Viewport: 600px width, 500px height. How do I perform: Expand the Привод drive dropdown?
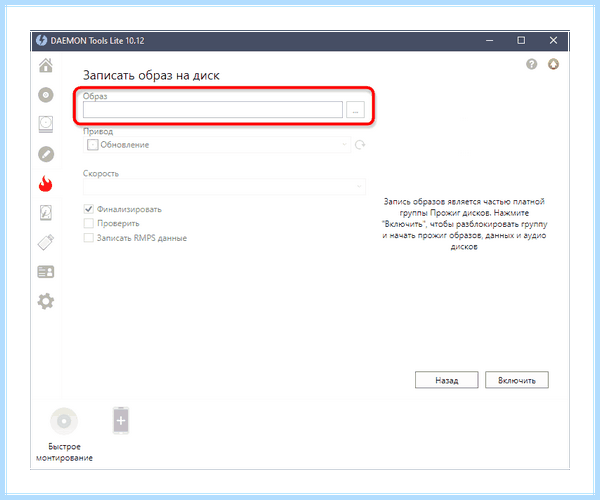[217, 145]
